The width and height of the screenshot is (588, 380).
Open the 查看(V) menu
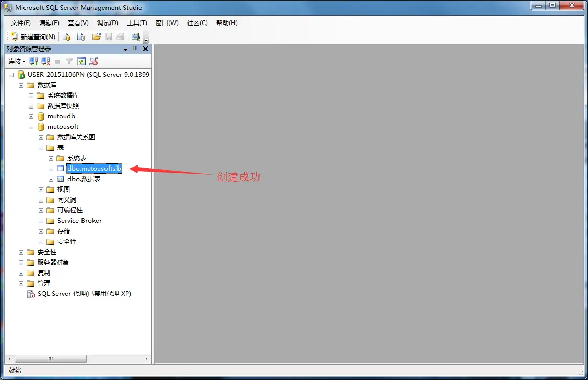click(78, 23)
